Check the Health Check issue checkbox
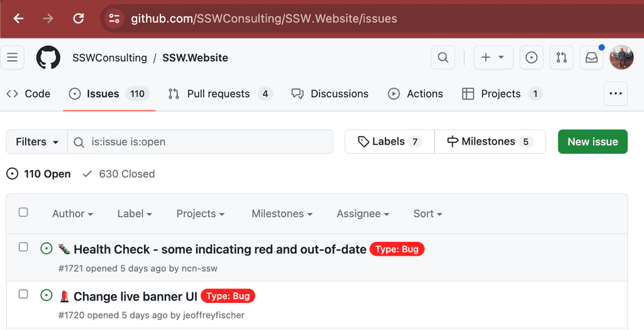 [23, 247]
